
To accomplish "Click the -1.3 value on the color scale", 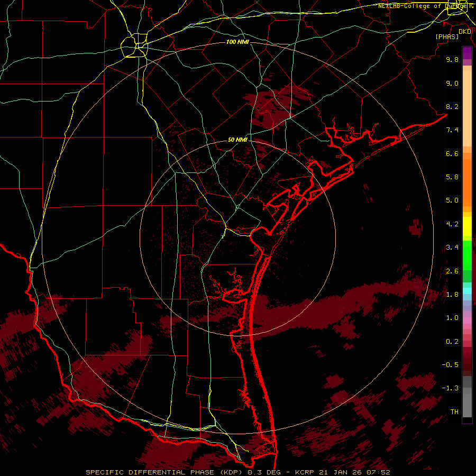I will pyautogui.click(x=450, y=388).
